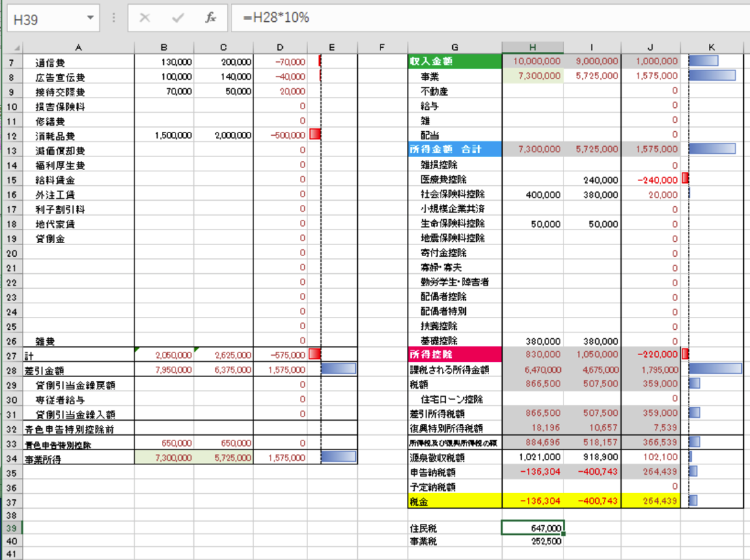Click the 10,000,000 value in 収入金額 row
This screenshot has width=750, height=560.
coord(532,61)
